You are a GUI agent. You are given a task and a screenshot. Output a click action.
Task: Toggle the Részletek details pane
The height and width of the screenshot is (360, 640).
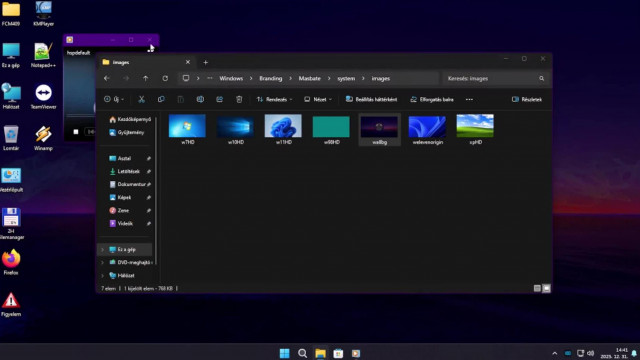[527, 99]
